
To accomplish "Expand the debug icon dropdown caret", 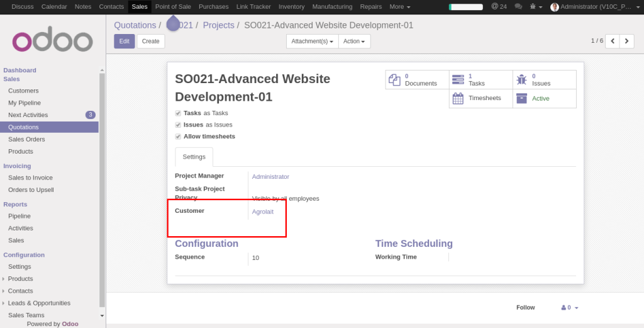I will tap(540, 7).
